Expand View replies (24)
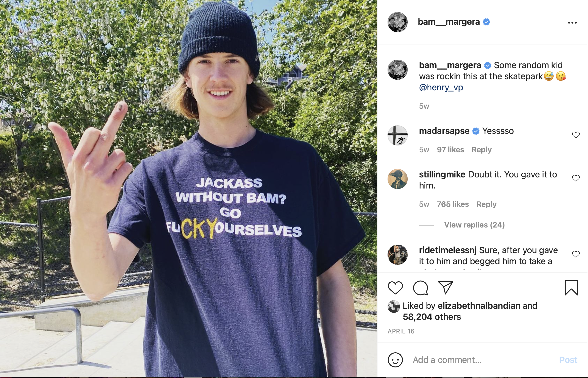 point(474,225)
